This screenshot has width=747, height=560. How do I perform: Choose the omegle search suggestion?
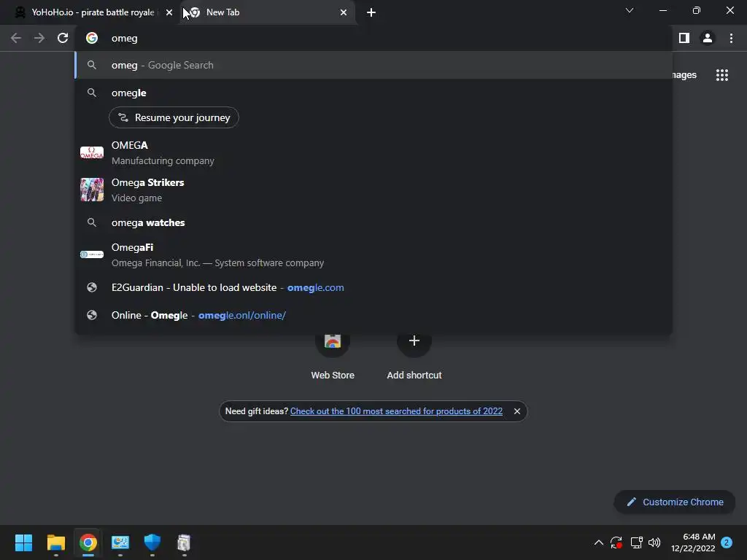click(x=373, y=93)
